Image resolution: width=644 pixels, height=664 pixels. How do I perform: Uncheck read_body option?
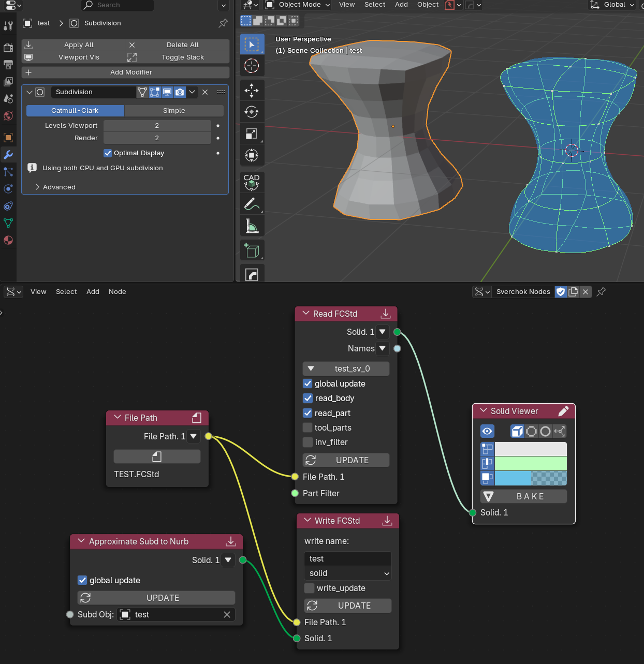point(308,398)
